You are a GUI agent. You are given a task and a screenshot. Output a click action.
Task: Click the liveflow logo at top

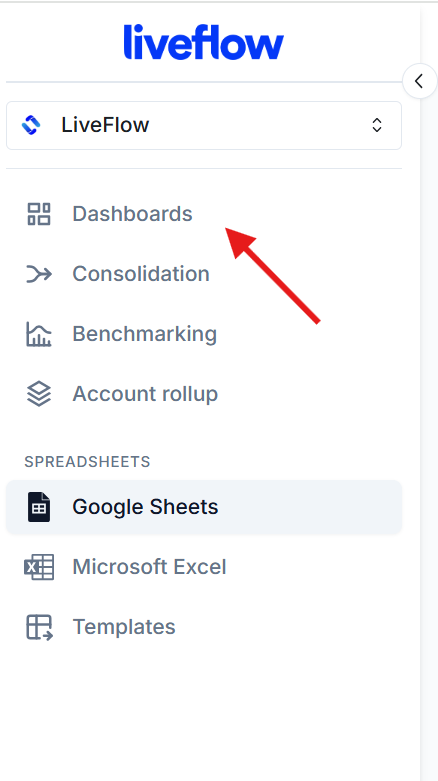click(204, 42)
